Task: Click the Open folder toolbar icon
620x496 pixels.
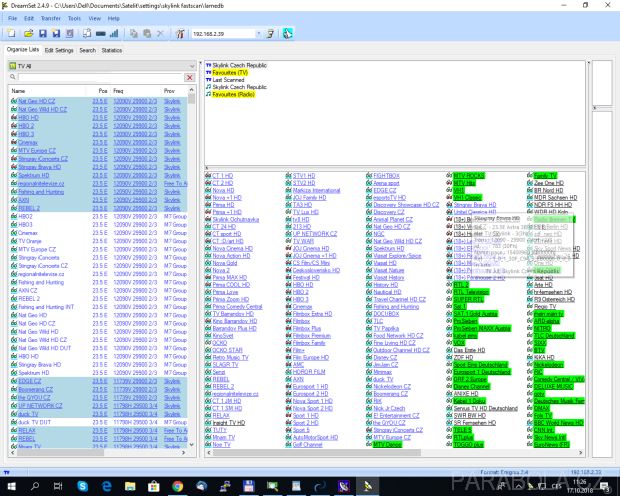Action: pos(28,34)
